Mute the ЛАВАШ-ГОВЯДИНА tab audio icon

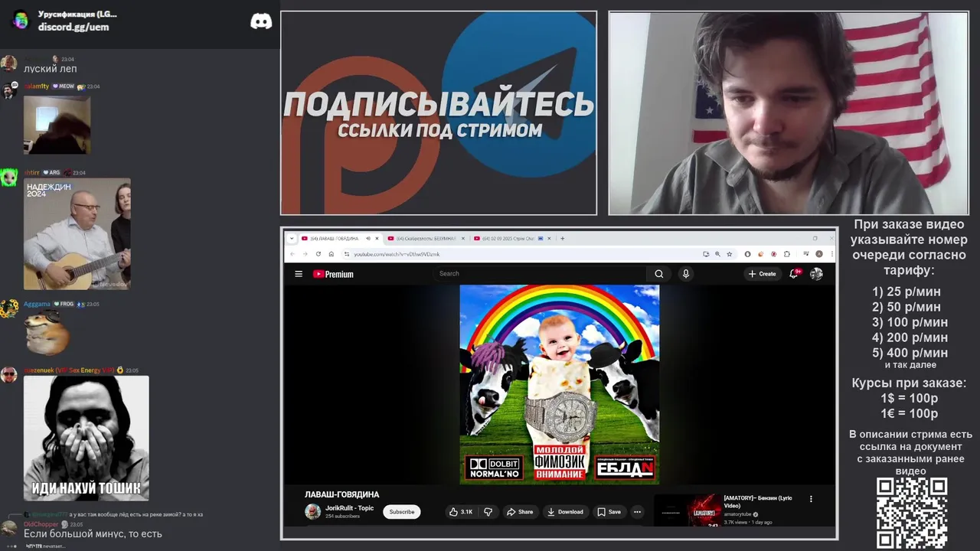pos(368,238)
